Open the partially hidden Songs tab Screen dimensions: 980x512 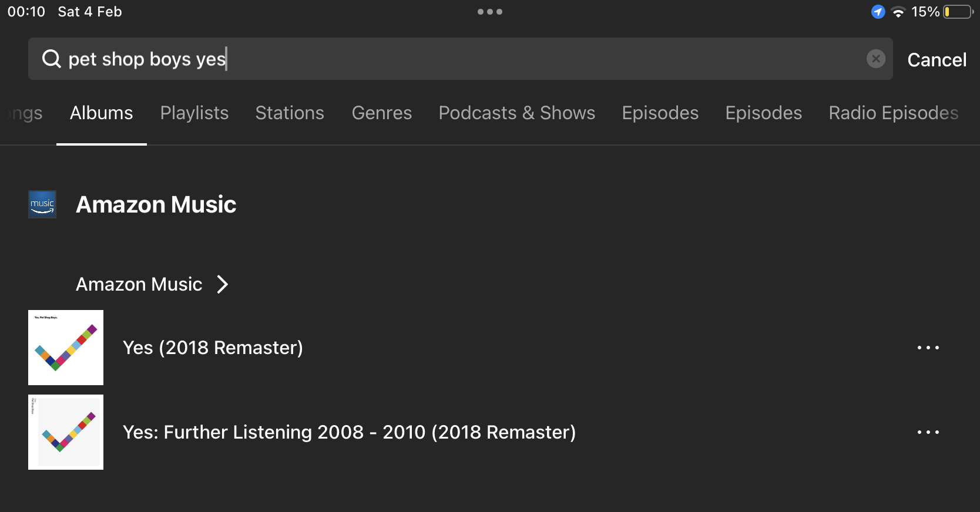[x=25, y=113]
